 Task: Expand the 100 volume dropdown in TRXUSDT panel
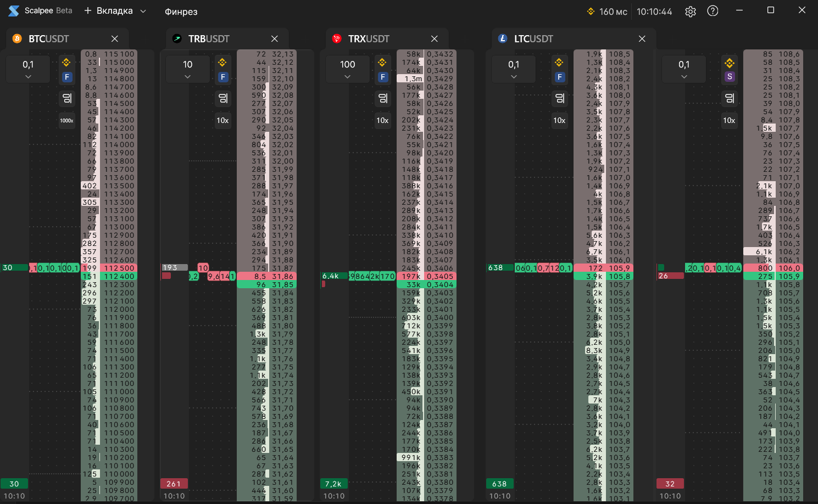pyautogui.click(x=348, y=70)
